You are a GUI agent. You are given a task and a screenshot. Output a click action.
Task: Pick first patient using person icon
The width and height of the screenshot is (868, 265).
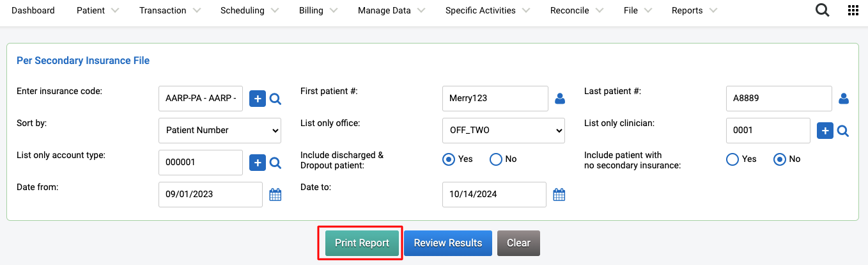pyautogui.click(x=560, y=99)
